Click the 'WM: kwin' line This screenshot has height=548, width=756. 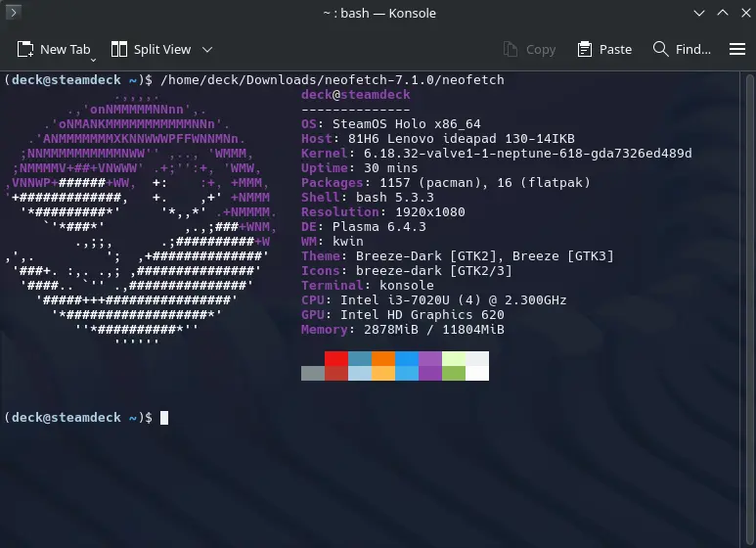pos(333,241)
